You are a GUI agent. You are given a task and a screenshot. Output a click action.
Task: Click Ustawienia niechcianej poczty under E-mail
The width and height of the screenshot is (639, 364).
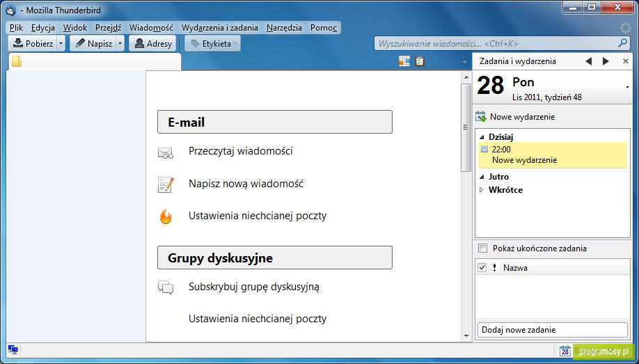[x=258, y=216]
